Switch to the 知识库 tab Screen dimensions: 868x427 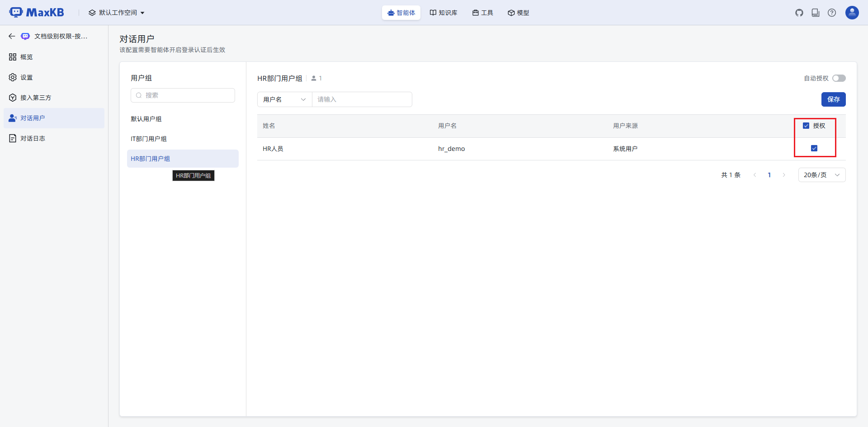pos(443,13)
